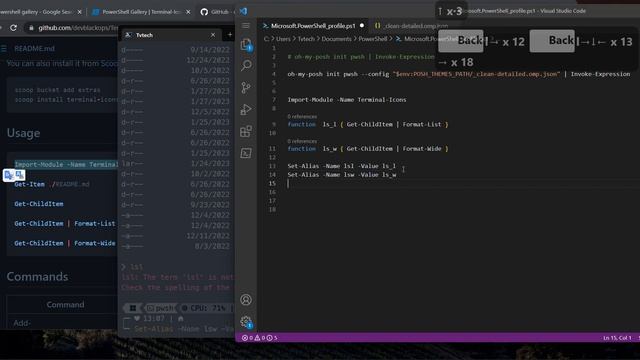Click the 9/14/2022 date in terminal listing
640x360 pixels.
pos(210,50)
